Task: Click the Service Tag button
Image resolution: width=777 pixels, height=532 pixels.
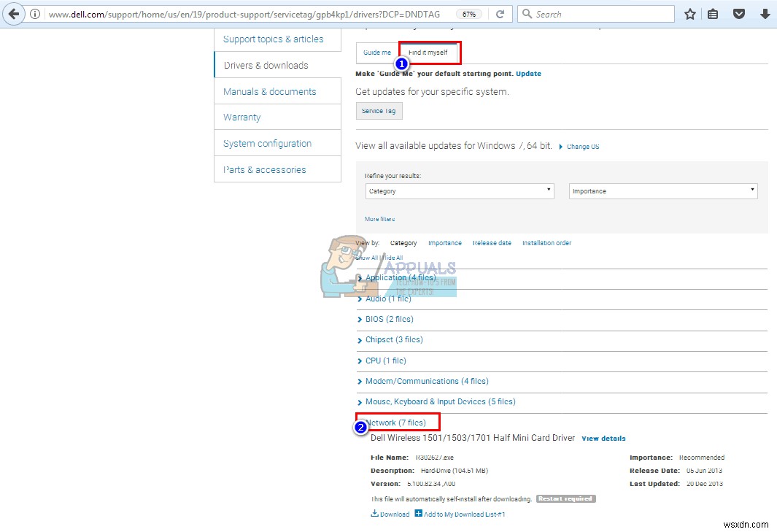Action: (x=379, y=111)
